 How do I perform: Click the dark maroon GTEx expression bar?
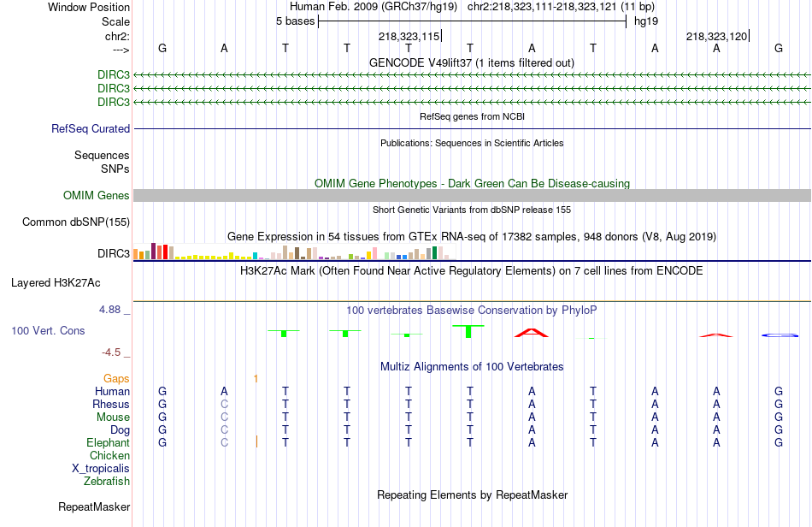pyautogui.click(x=153, y=251)
